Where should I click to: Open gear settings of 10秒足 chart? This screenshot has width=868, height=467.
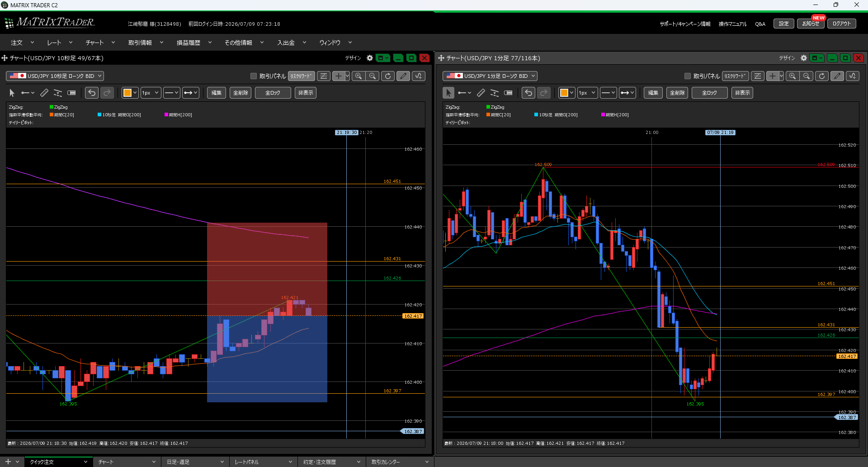click(370, 58)
